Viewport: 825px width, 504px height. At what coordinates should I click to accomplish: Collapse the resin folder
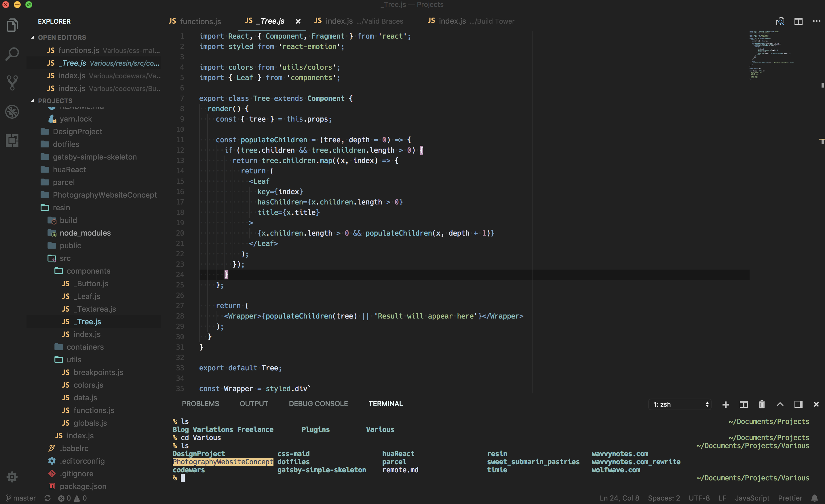[61, 207]
